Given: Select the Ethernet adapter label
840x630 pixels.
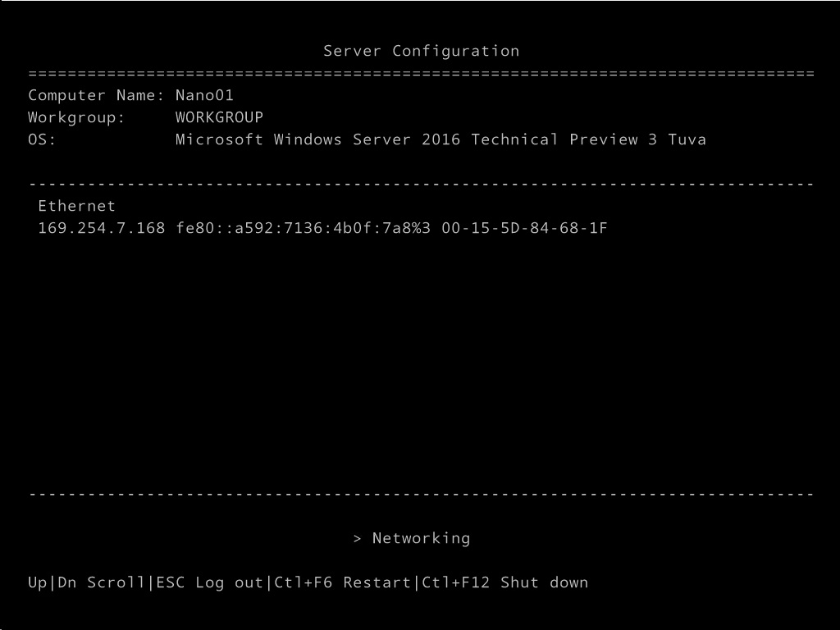Looking at the screenshot, I should pyautogui.click(x=76, y=206).
